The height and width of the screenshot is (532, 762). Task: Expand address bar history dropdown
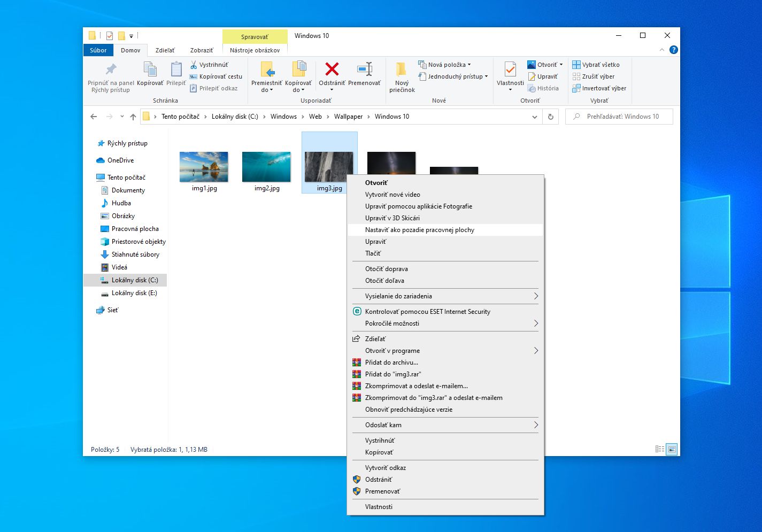[x=534, y=117]
